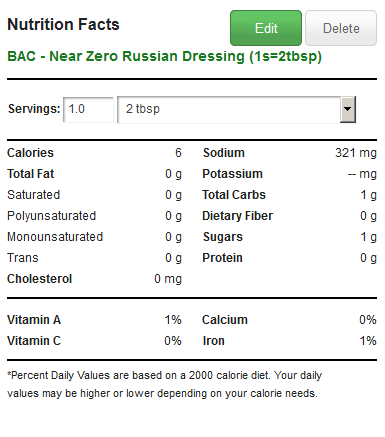
Task: Open the 2 tbsp serving size dropdown
Action: [236, 109]
